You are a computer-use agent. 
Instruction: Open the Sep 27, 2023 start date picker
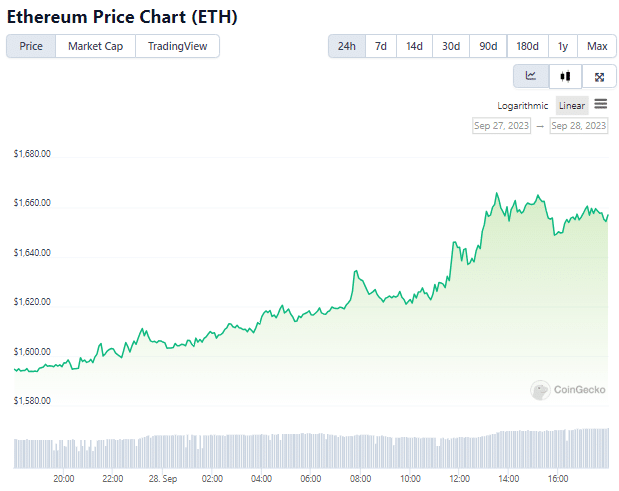[x=501, y=126]
